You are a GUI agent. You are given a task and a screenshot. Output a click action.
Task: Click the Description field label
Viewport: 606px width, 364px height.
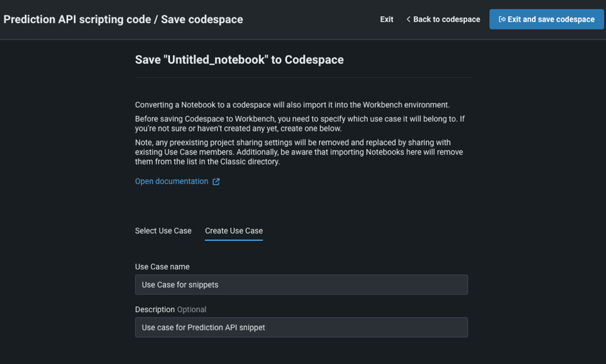coord(155,309)
